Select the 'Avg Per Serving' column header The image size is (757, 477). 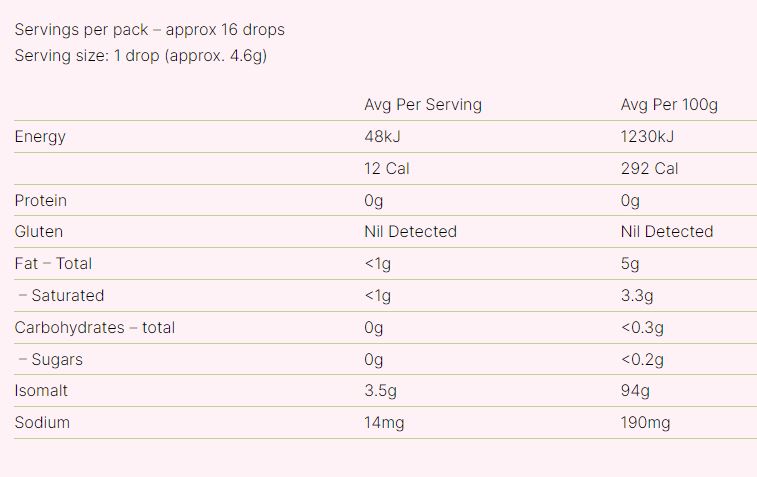pos(423,105)
